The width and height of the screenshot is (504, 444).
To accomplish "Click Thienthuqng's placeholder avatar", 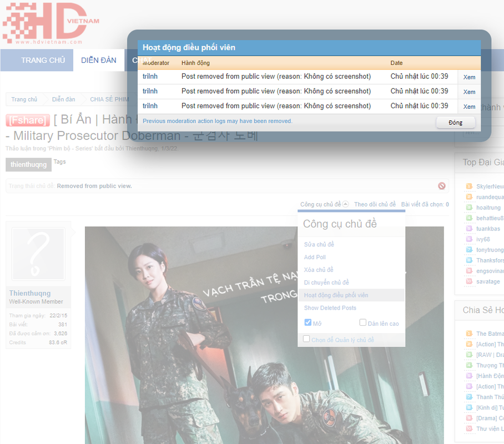I will (38, 254).
